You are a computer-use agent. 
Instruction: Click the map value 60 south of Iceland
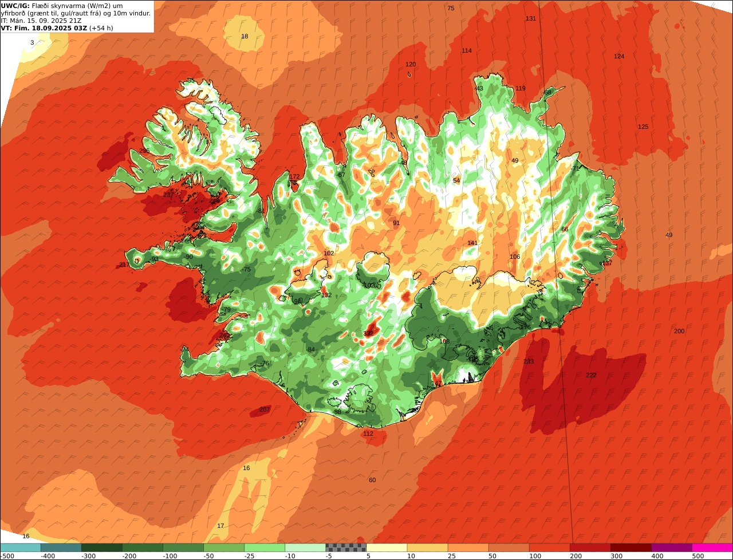click(372, 480)
